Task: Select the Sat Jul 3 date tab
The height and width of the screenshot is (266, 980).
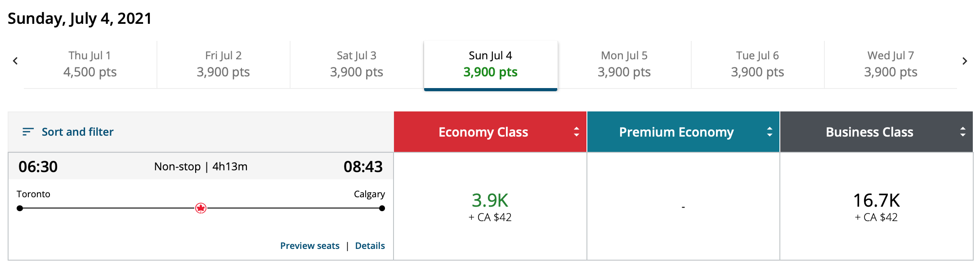Action: pos(356,64)
